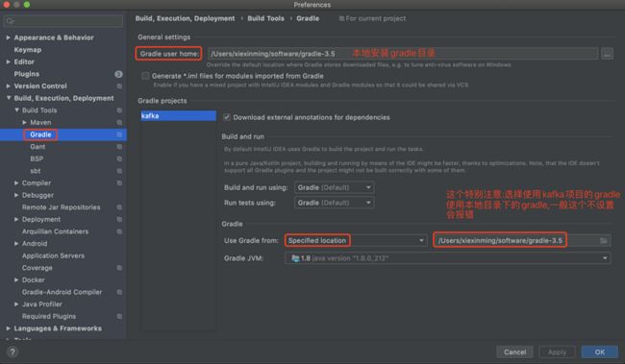625x364 pixels.
Task: Open Required Plugins settings
Action: [x=49, y=316]
